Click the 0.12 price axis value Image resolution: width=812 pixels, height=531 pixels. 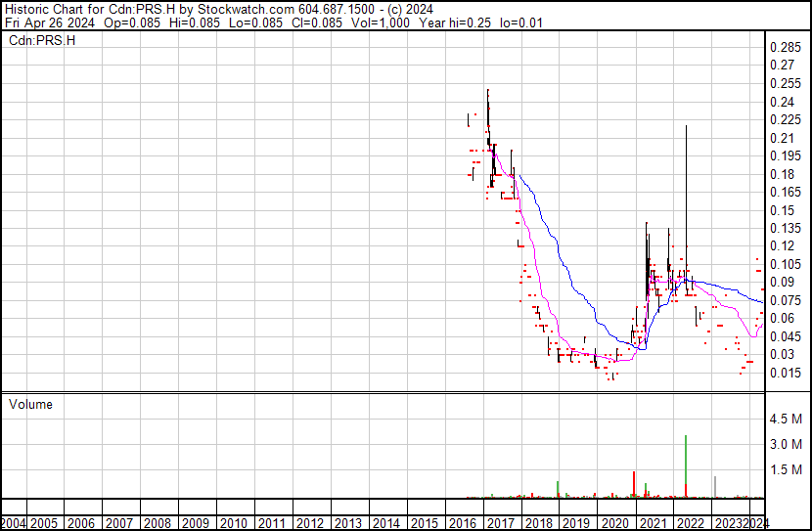point(783,245)
